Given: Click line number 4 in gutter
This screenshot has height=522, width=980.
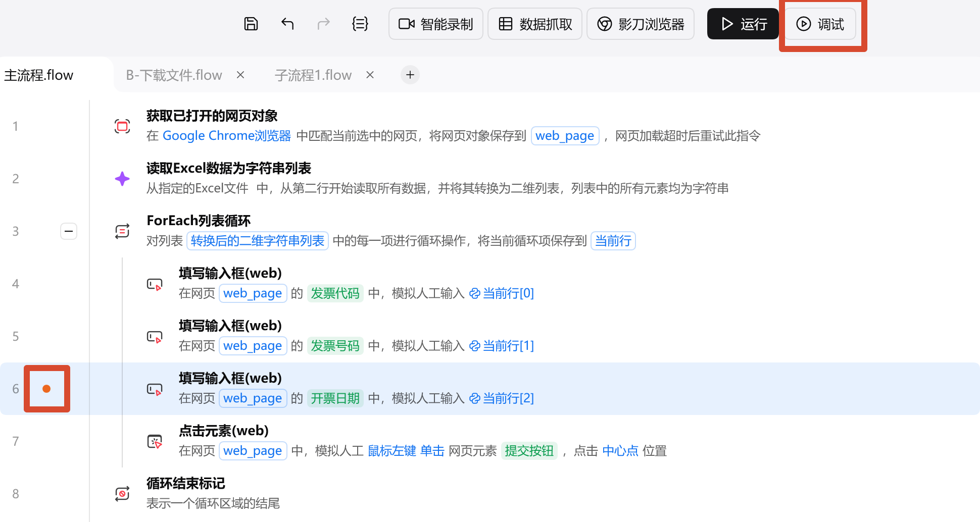Looking at the screenshot, I should tap(16, 284).
